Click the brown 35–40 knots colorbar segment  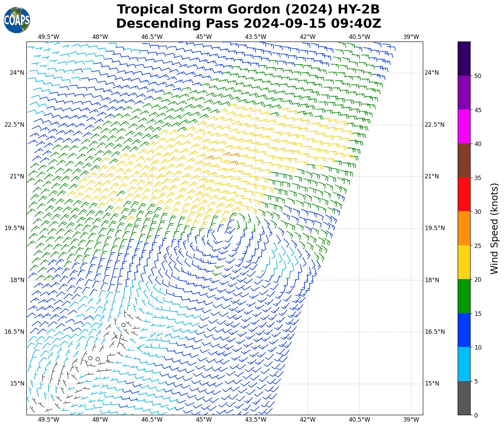pos(464,160)
